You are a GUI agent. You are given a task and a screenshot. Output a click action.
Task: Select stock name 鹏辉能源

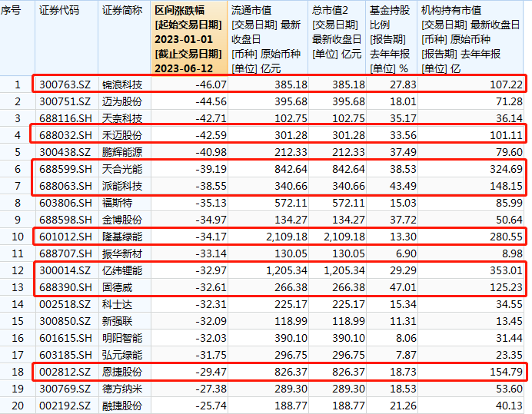point(122,152)
